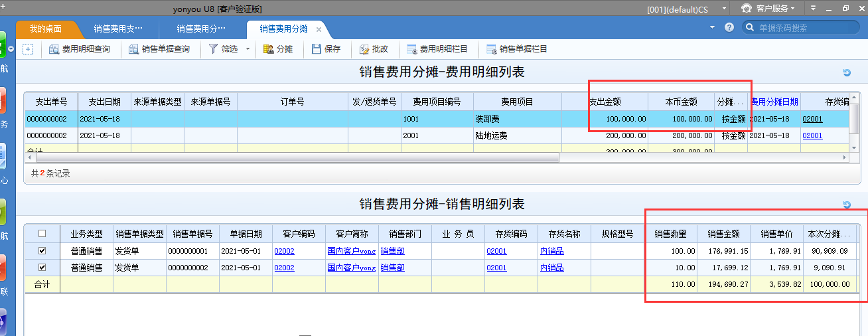This screenshot has width=868, height=336.
Task: Open 费用明细栏目 column settings
Action: click(x=437, y=49)
